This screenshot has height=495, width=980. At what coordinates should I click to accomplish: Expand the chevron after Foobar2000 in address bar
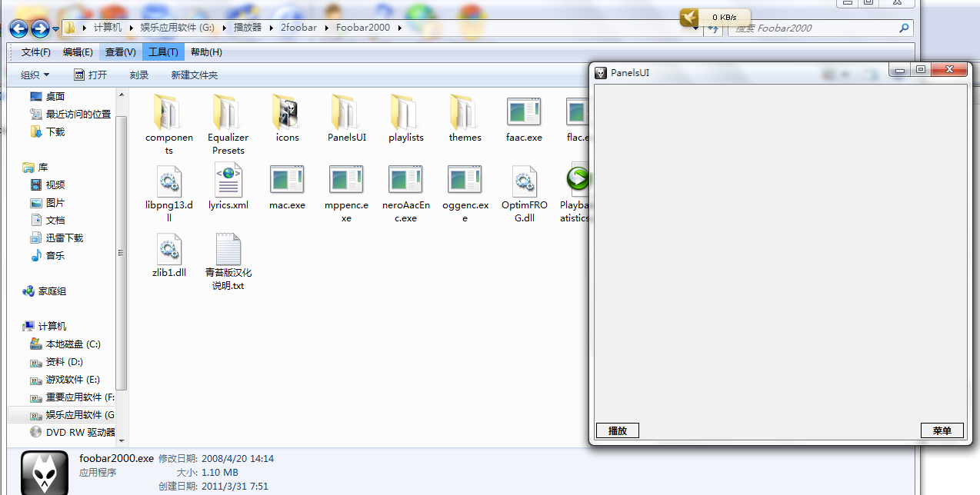pos(399,28)
